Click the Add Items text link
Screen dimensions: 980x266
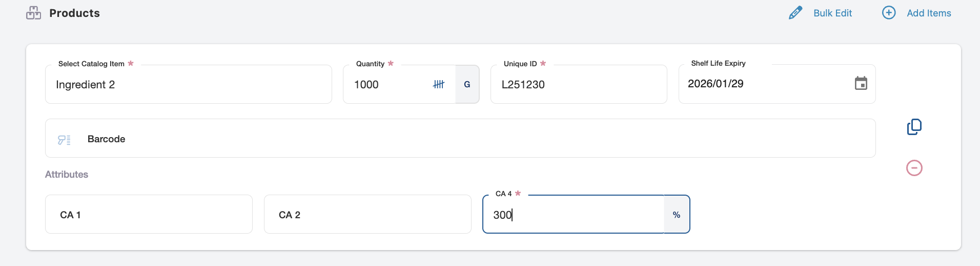pos(928,13)
